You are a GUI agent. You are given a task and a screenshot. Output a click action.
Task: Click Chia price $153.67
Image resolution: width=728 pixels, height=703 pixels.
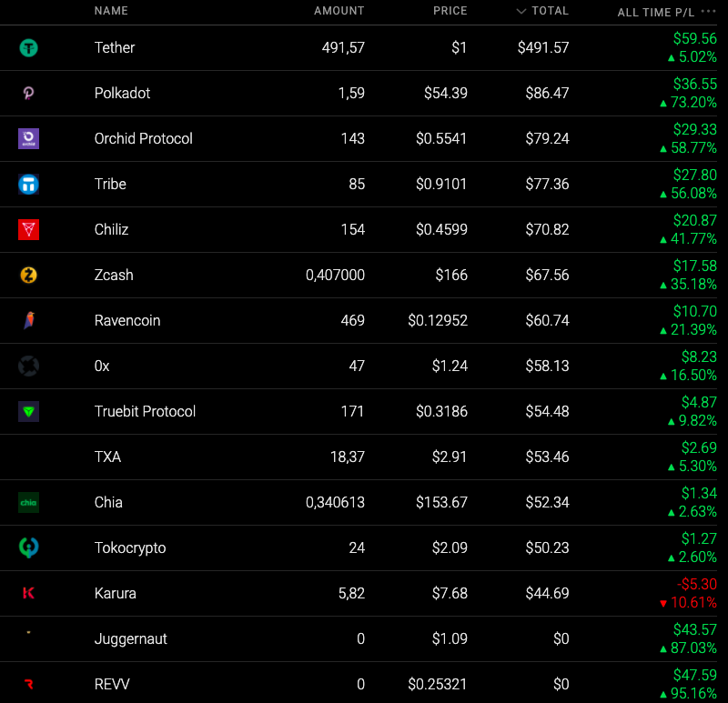point(441,503)
